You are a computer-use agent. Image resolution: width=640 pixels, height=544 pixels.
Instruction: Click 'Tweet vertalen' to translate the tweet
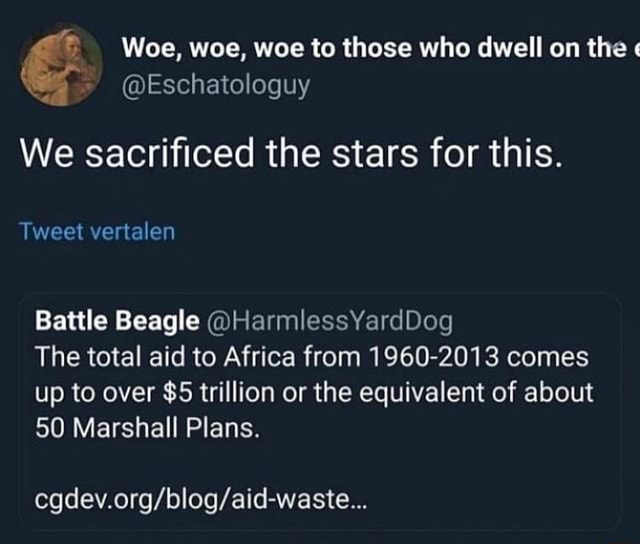[97, 231]
